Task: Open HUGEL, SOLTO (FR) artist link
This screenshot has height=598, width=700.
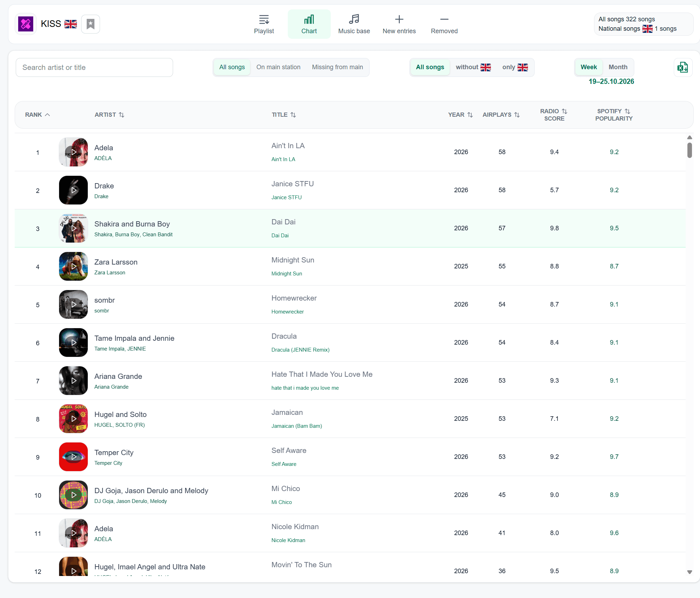Action: point(120,425)
